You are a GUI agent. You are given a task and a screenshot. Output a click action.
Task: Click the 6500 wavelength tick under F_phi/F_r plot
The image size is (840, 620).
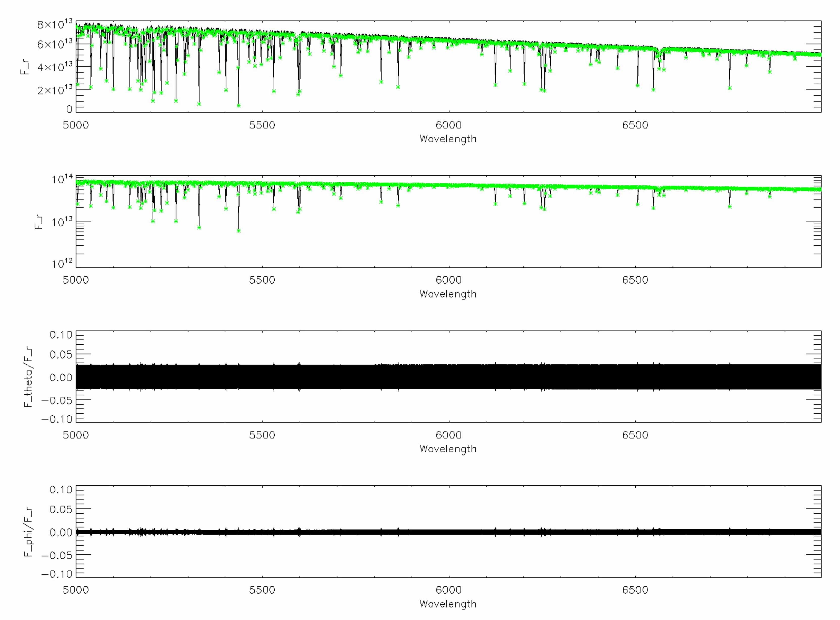click(x=635, y=590)
